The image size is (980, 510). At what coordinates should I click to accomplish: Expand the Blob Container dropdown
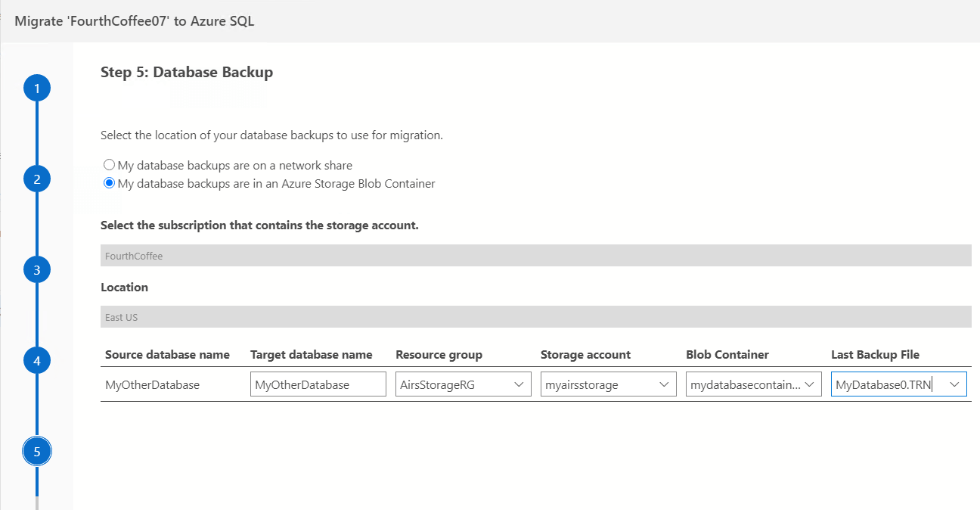[809, 384]
